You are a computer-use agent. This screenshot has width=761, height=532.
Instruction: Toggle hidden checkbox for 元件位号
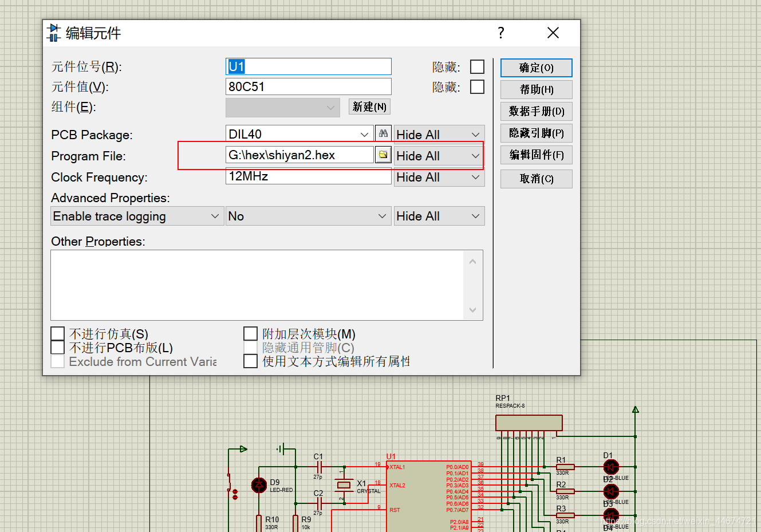(477, 66)
